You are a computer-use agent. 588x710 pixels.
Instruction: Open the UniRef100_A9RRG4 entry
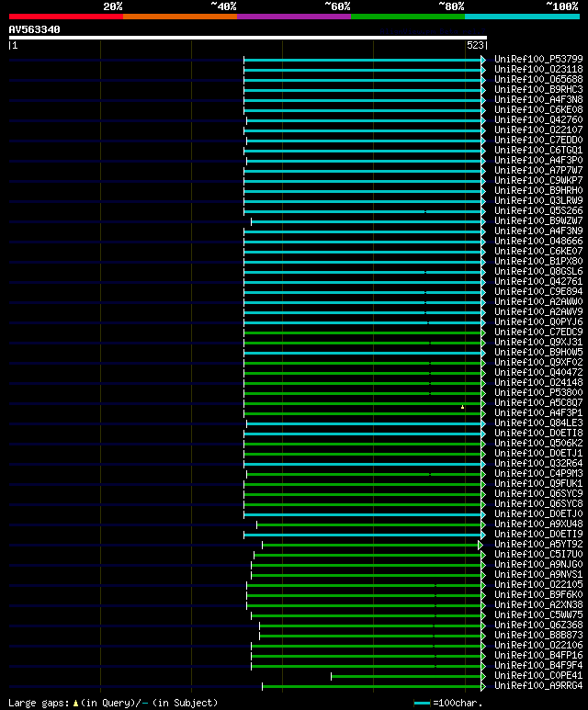(538, 686)
